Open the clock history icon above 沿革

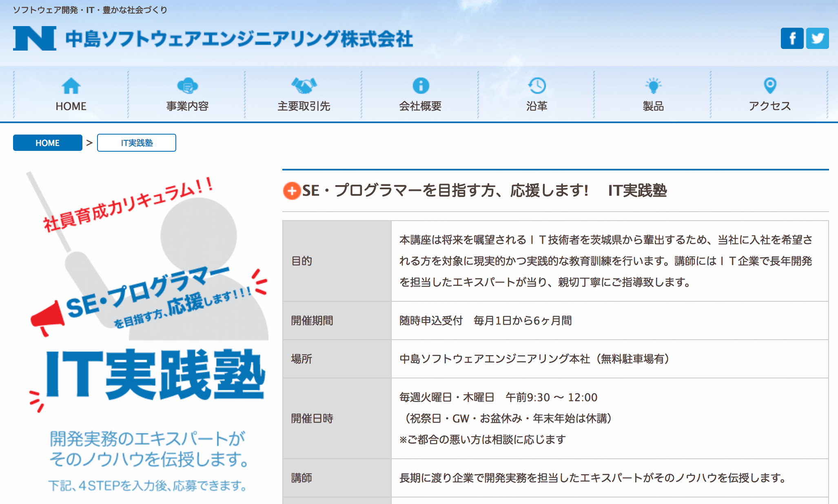537,86
